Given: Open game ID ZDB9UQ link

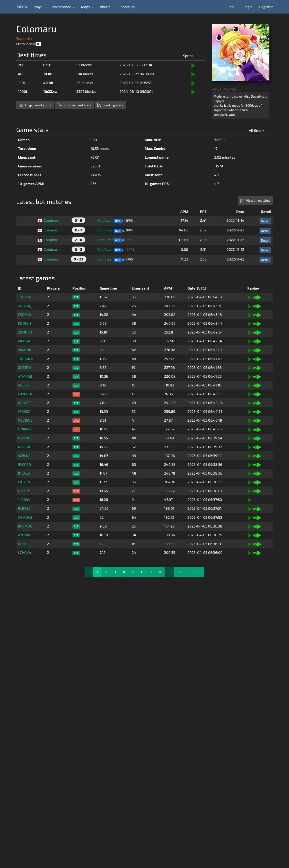Looking at the screenshot, I should (25, 306).
